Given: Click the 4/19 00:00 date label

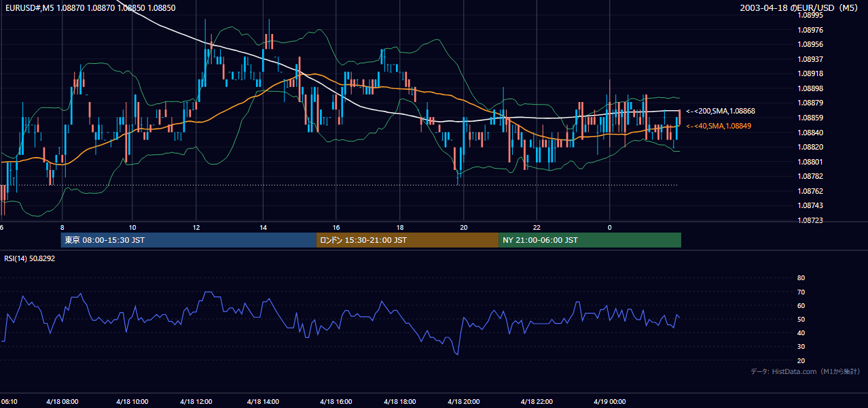Looking at the screenshot, I should 609,402.
